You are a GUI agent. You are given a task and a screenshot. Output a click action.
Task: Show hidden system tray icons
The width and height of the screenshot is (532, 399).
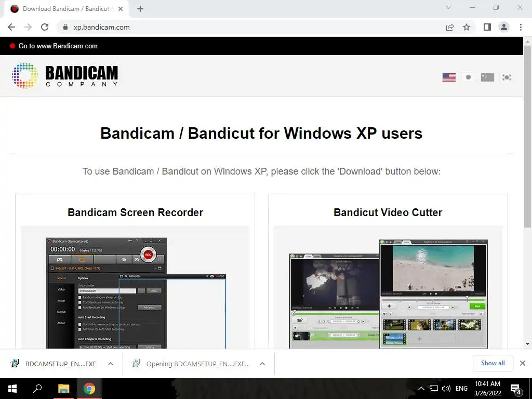point(421,389)
